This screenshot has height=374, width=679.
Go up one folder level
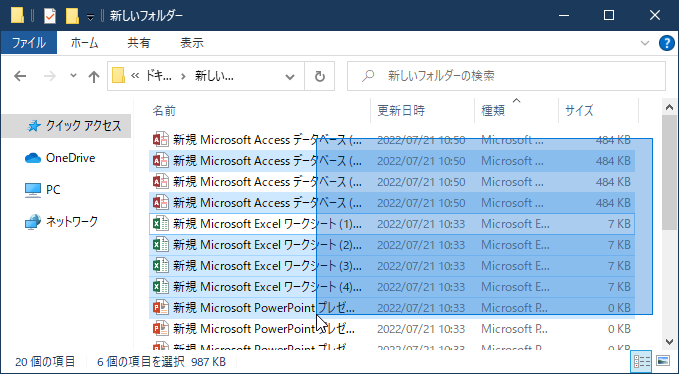tap(94, 77)
